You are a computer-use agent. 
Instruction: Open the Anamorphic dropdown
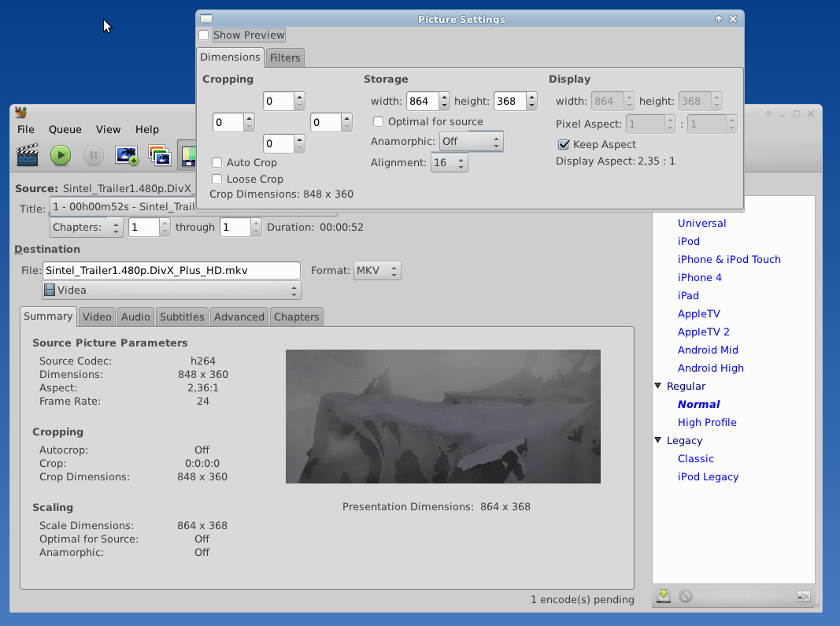click(471, 142)
